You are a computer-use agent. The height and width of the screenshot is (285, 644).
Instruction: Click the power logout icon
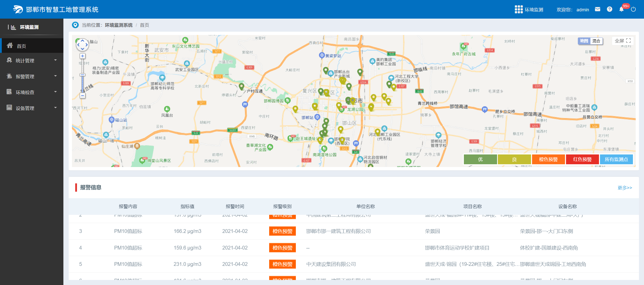633,9
